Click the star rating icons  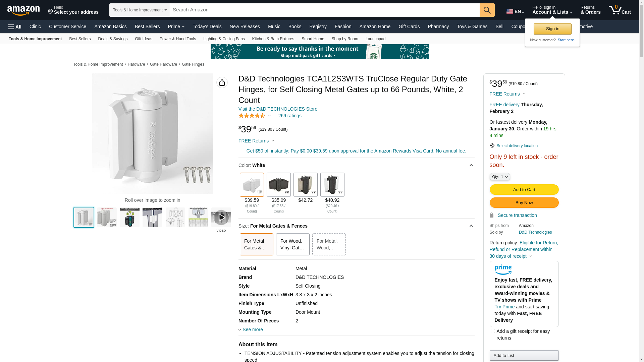coord(252,116)
